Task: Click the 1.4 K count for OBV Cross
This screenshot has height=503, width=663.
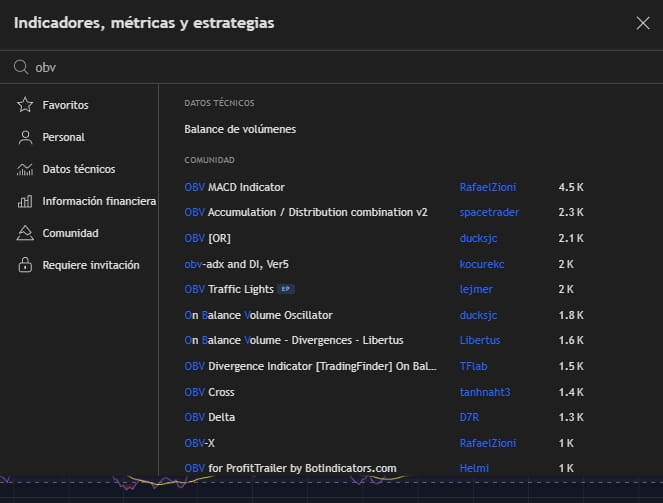Action: (x=571, y=392)
